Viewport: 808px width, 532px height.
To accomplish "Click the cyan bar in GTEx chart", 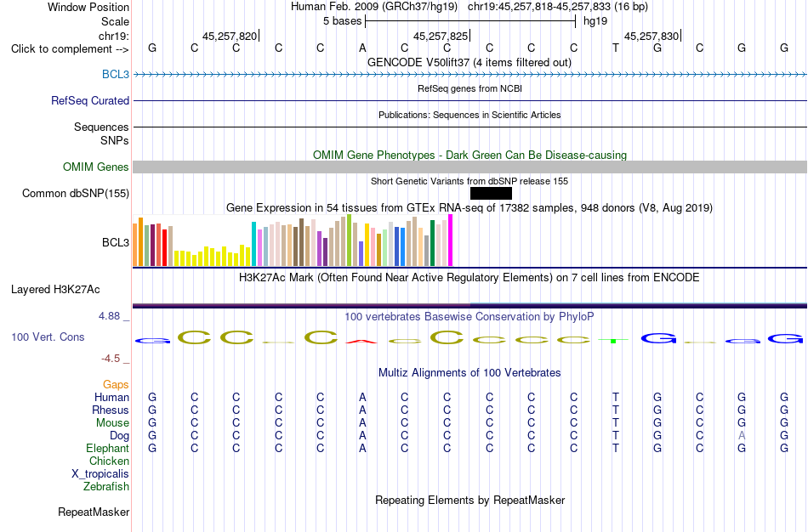I will tap(253, 244).
